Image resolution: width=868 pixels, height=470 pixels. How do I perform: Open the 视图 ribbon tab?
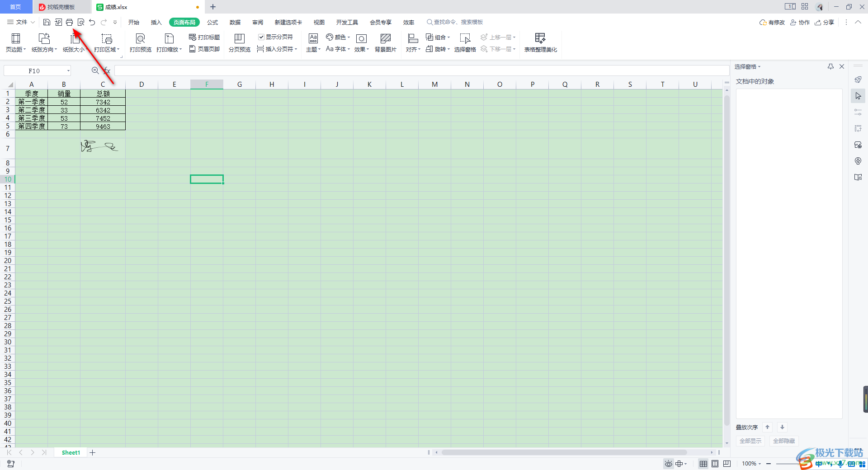coord(319,22)
